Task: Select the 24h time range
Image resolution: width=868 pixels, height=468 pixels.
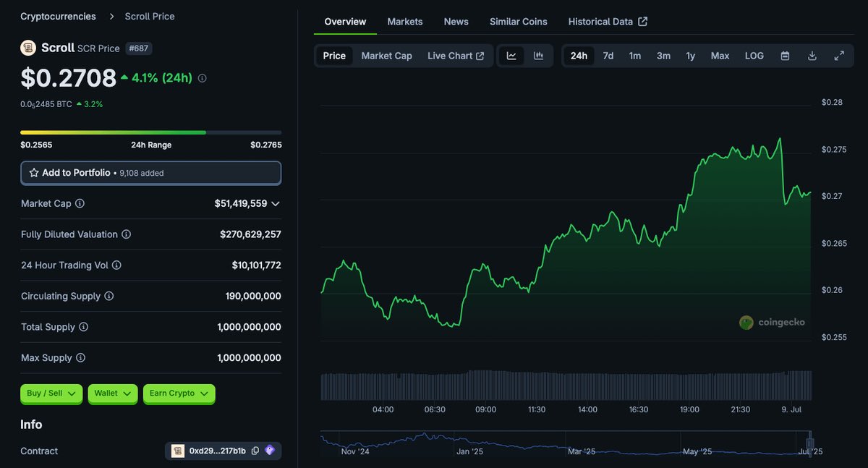Action: pyautogui.click(x=579, y=56)
